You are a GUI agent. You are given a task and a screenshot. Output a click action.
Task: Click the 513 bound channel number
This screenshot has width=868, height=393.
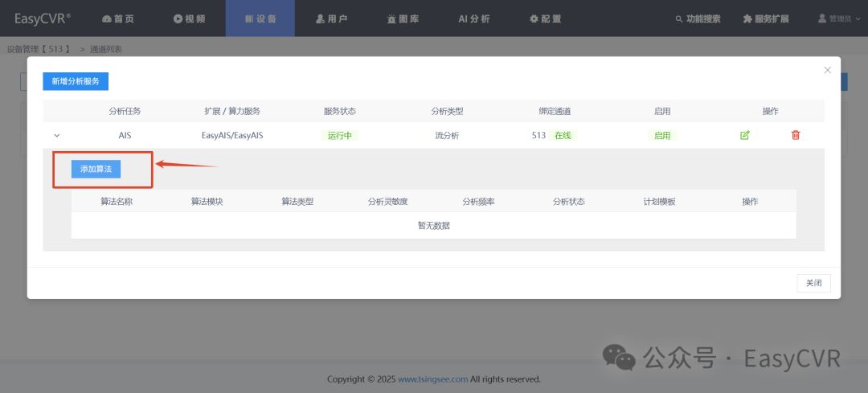tap(538, 136)
